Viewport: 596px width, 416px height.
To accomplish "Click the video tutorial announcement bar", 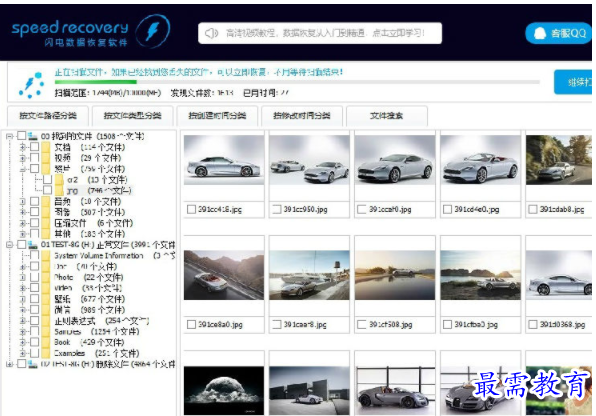I will 320,33.
